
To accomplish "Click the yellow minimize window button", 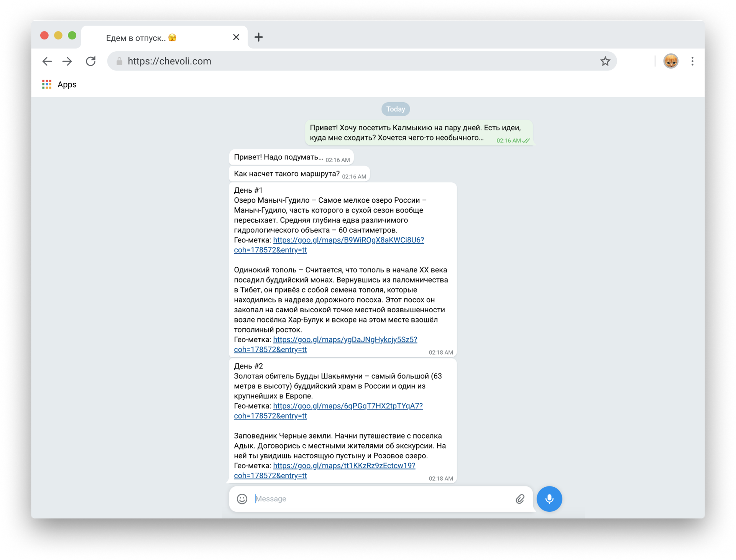I will point(58,36).
